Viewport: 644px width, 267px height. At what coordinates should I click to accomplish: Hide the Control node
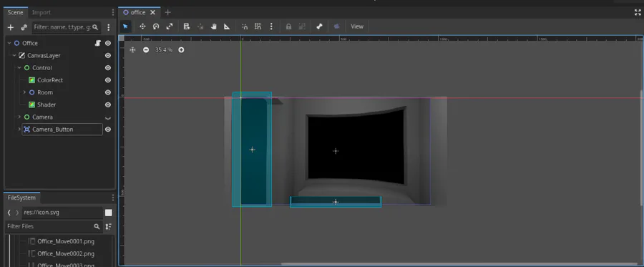[108, 68]
